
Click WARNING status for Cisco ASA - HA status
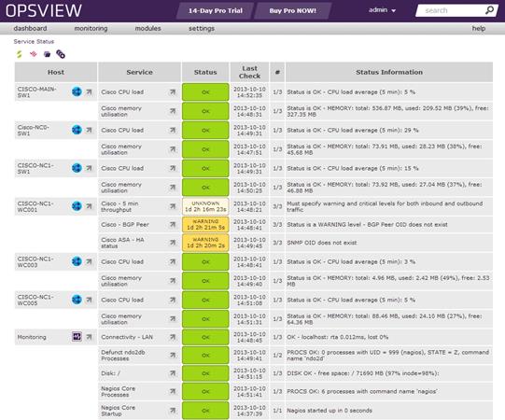click(205, 243)
